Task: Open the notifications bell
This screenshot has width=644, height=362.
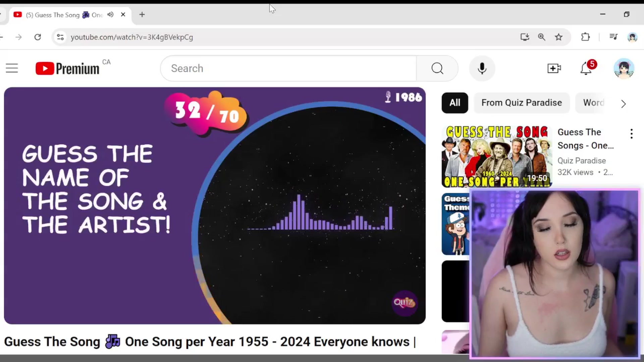Action: coord(586,68)
